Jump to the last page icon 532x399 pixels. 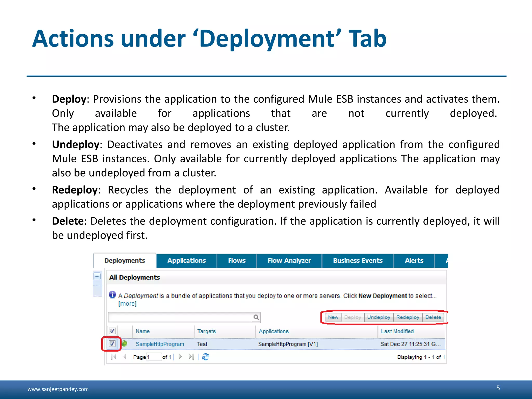(x=191, y=357)
